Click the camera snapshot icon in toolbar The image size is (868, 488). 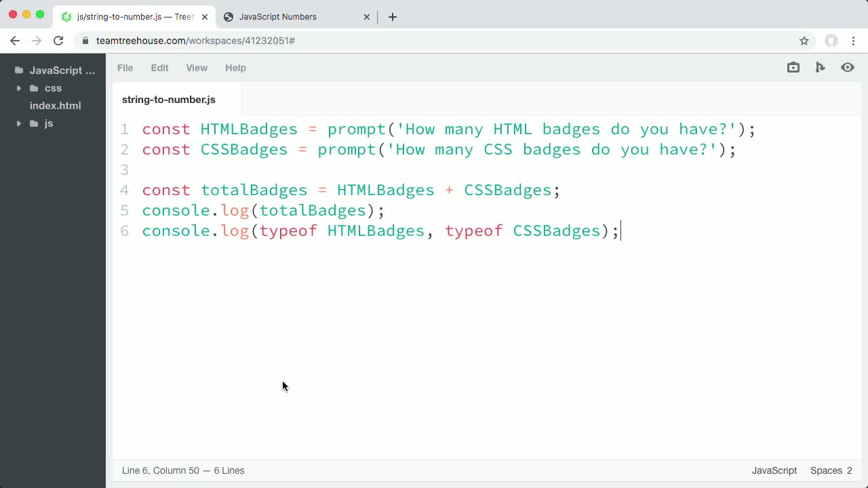click(793, 67)
